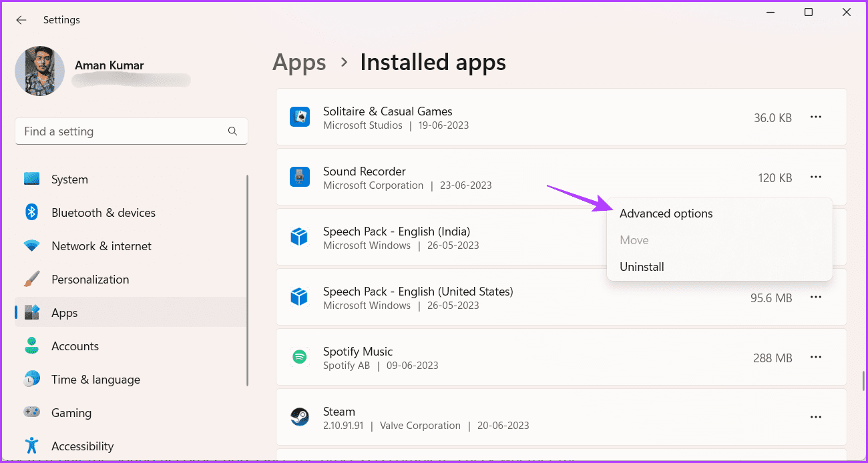Click Spotify Music name text
The height and width of the screenshot is (463, 868).
click(x=358, y=352)
